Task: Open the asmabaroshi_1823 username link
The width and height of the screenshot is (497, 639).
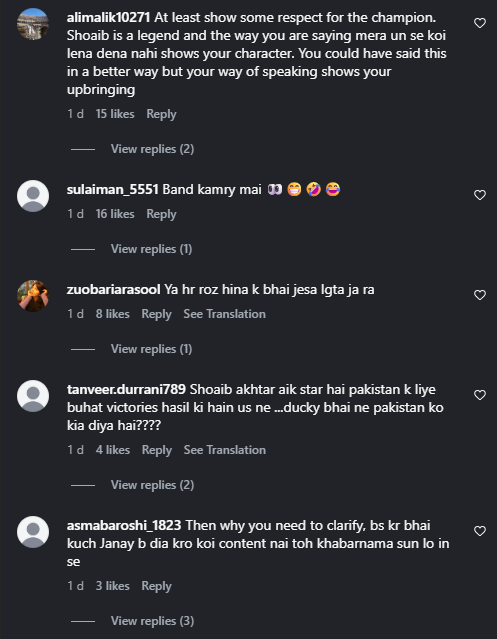Action: point(124,525)
